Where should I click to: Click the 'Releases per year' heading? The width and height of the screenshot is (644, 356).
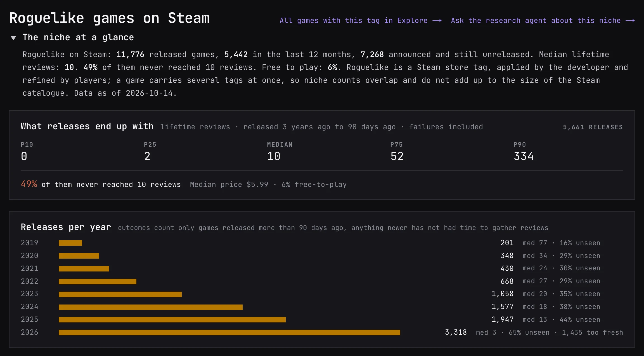click(x=66, y=227)
